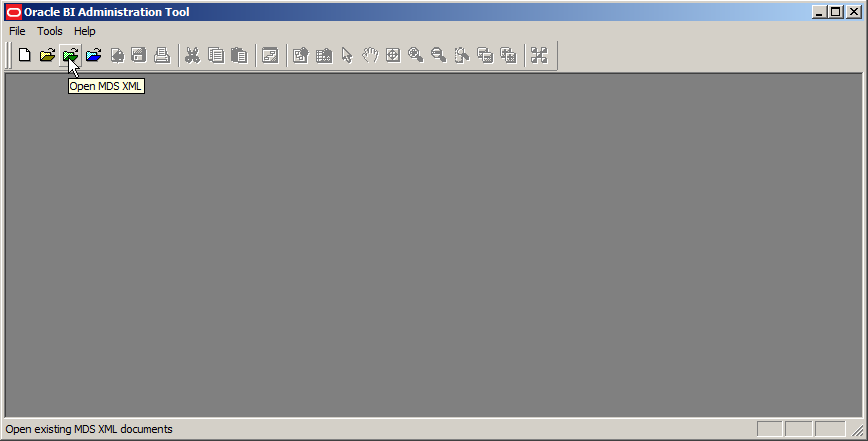Click the Copy icon in the toolbar
Image resolution: width=868 pixels, height=441 pixels.
pos(215,55)
